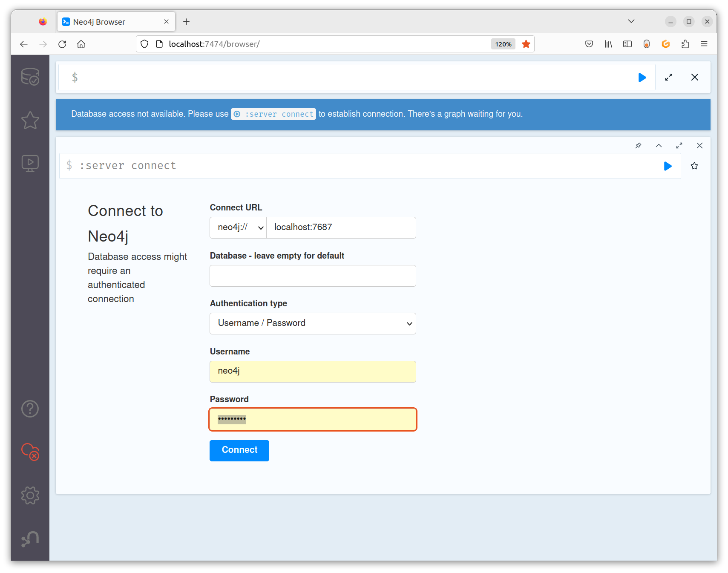Viewport: 728px width, 573px height.
Task: Open the Firefox Library icon
Action: coord(608,44)
